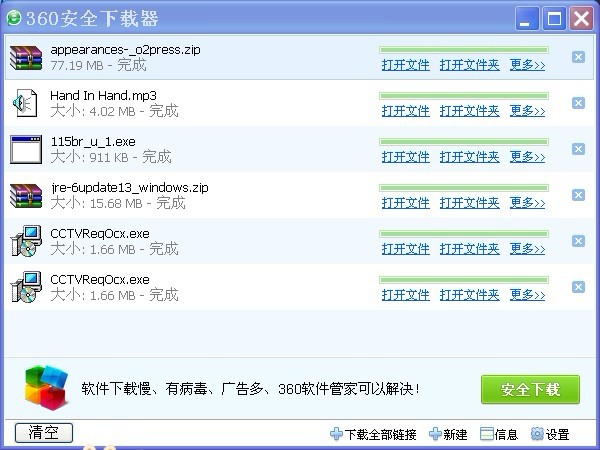Click progress bar of Hand In Hand.mp3
This screenshot has height=450, width=600.
pyautogui.click(x=464, y=96)
